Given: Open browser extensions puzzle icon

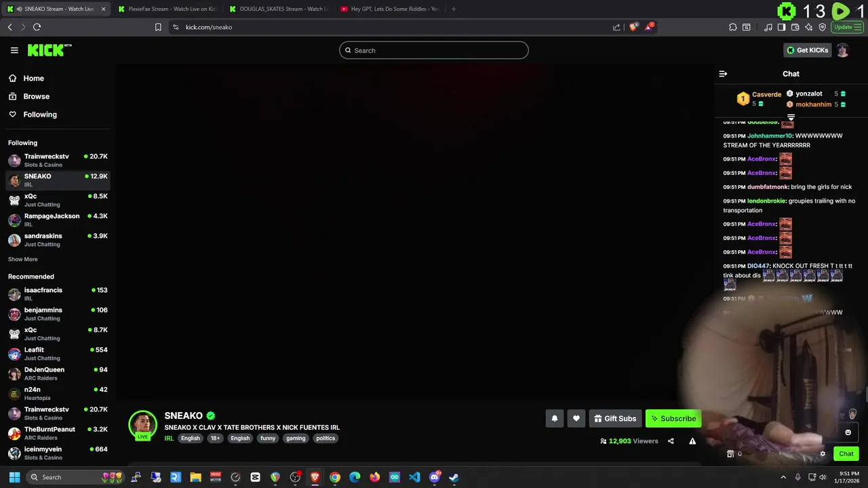Looking at the screenshot, I should coord(733,27).
